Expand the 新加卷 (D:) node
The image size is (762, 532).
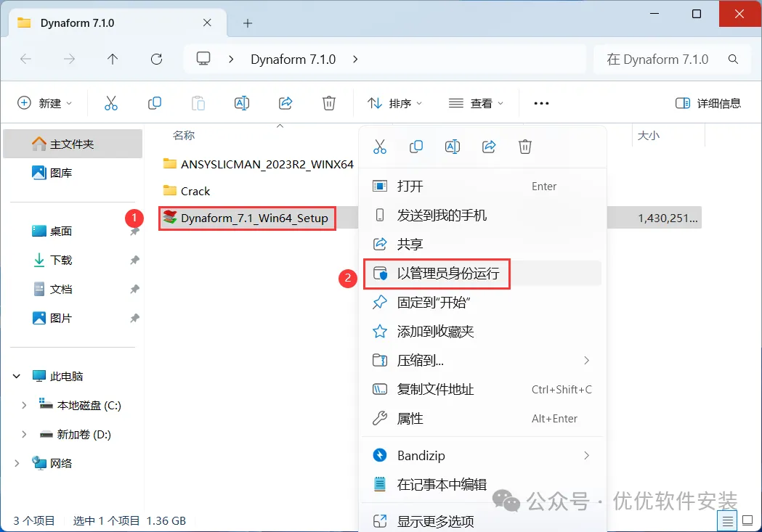point(24,435)
